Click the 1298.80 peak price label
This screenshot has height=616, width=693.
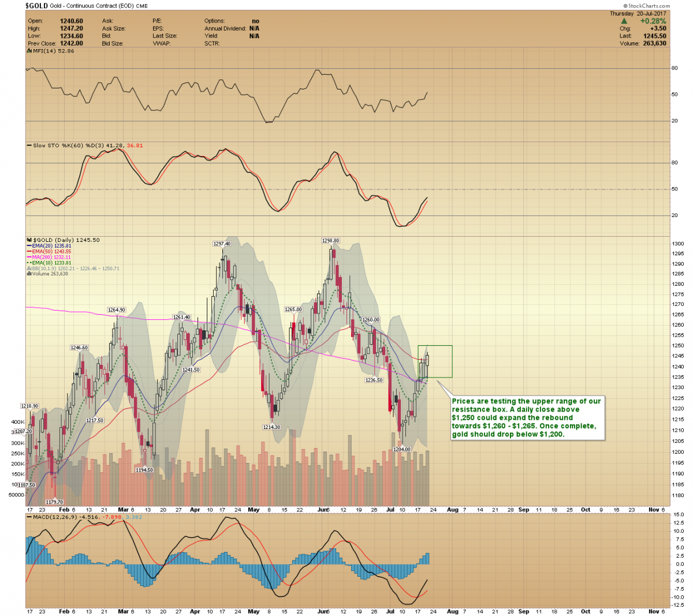pyautogui.click(x=330, y=241)
